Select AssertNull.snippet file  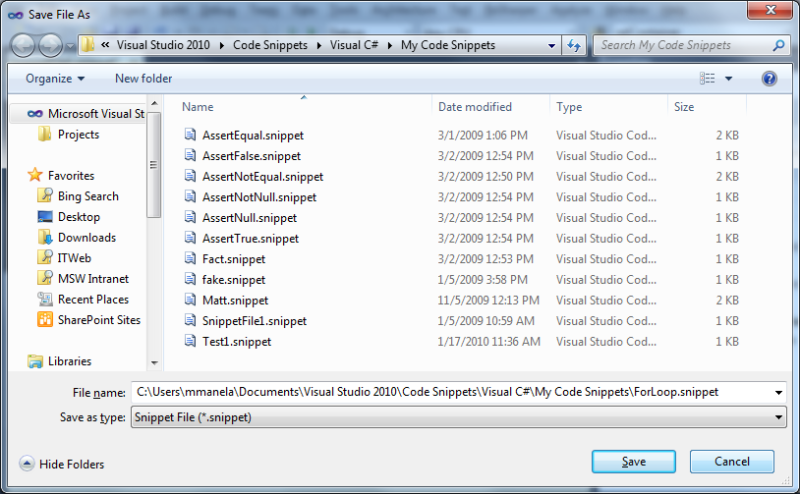pyautogui.click(x=249, y=218)
